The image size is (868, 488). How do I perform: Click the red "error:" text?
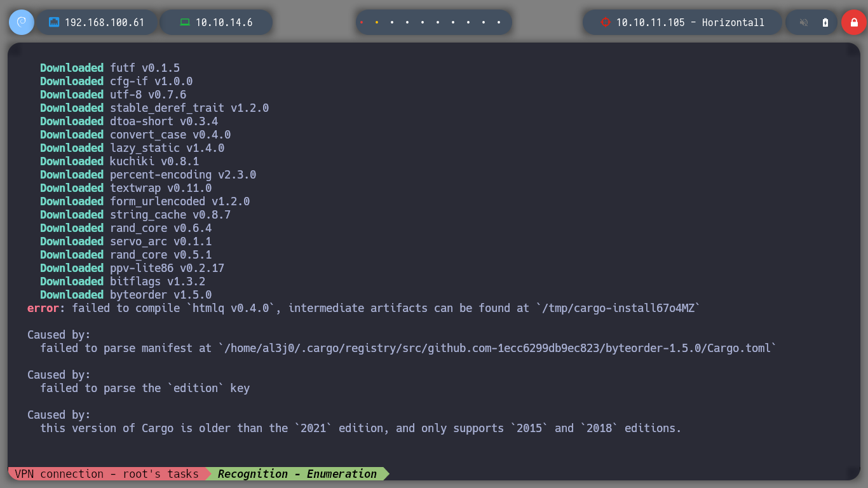pyautogui.click(x=46, y=308)
